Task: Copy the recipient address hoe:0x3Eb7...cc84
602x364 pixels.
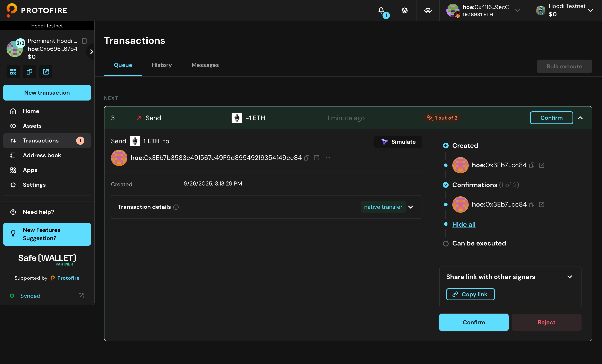Action: pyautogui.click(x=307, y=158)
